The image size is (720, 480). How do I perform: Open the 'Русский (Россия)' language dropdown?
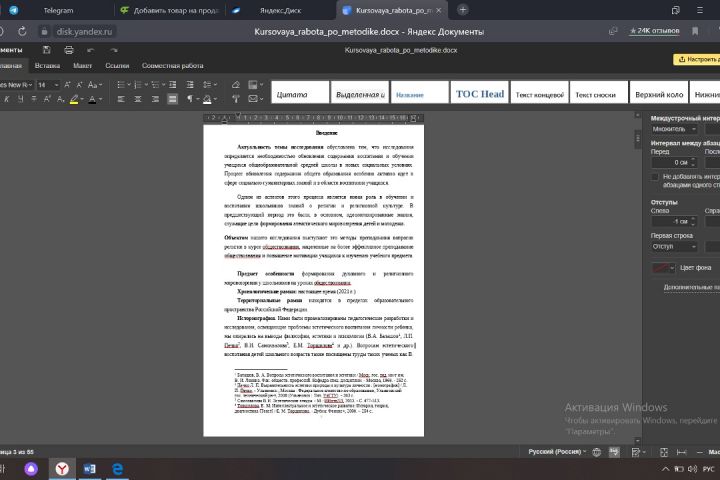click(x=557, y=452)
